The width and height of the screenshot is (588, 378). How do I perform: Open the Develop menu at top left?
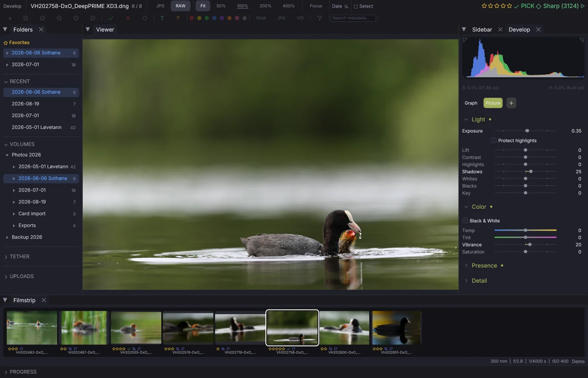[12, 6]
